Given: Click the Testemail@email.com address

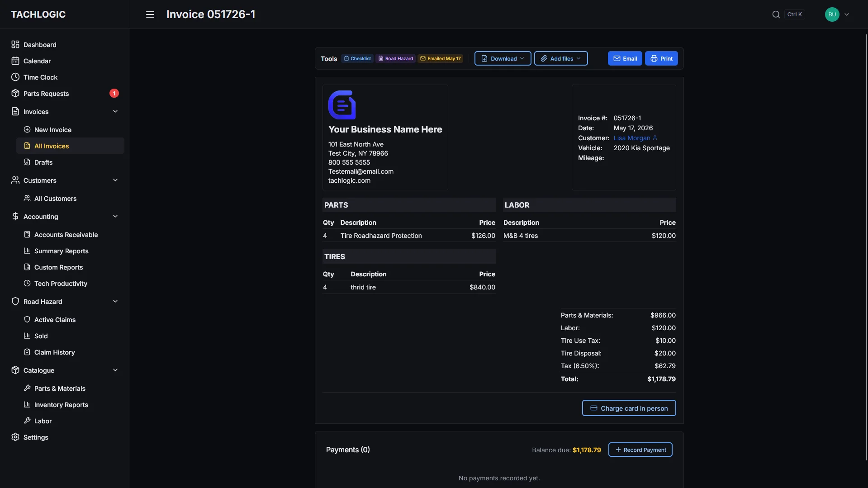Looking at the screenshot, I should pyautogui.click(x=360, y=171).
